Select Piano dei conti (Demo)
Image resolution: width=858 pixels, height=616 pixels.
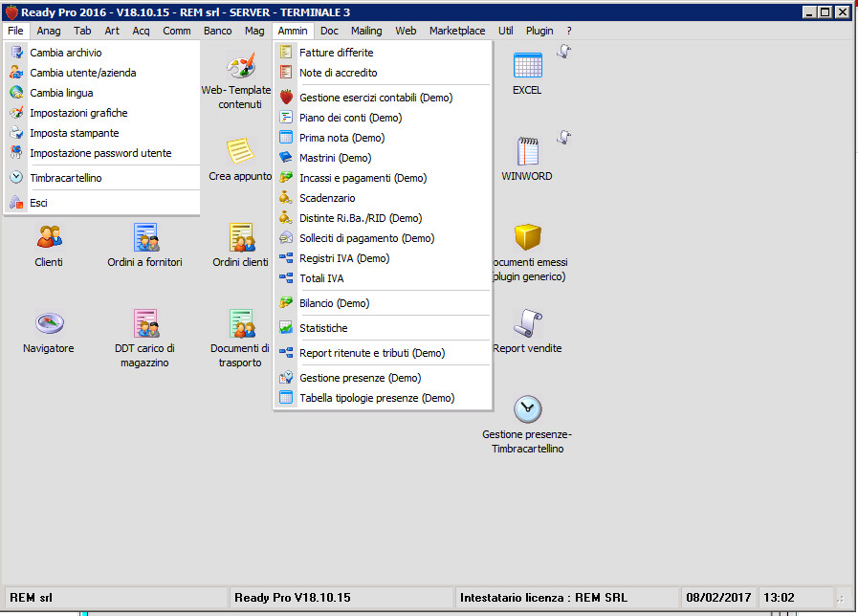coord(383,118)
